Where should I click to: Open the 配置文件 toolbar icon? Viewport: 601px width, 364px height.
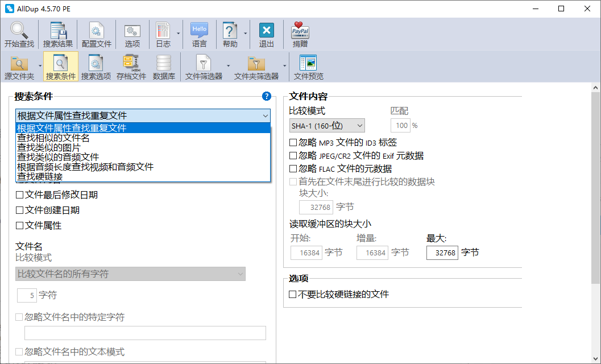click(97, 31)
